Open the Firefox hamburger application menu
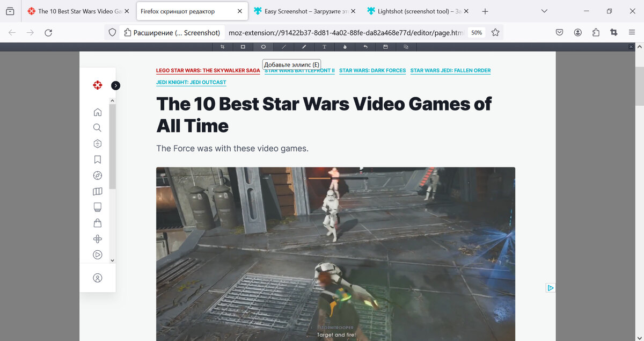 coord(632,33)
